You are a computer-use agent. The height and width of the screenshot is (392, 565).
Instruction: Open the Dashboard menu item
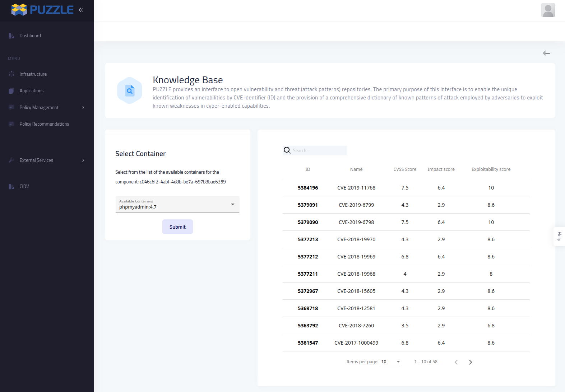[x=30, y=36]
